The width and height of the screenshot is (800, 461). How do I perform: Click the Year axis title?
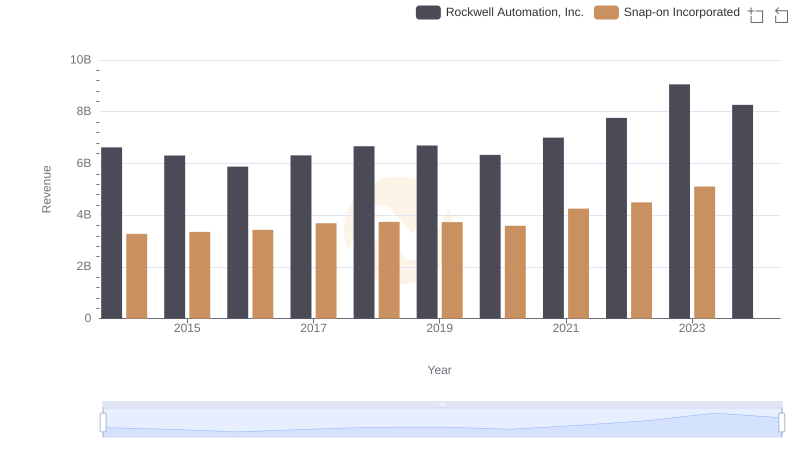click(x=439, y=370)
